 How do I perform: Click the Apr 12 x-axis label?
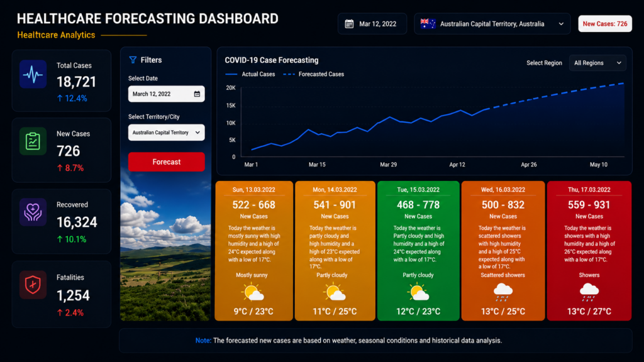457,165
